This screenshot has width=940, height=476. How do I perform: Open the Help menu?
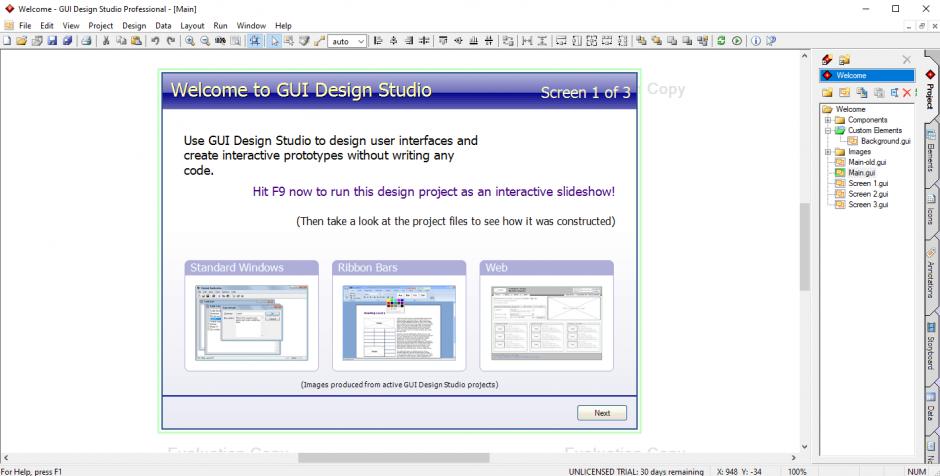pyautogui.click(x=284, y=26)
